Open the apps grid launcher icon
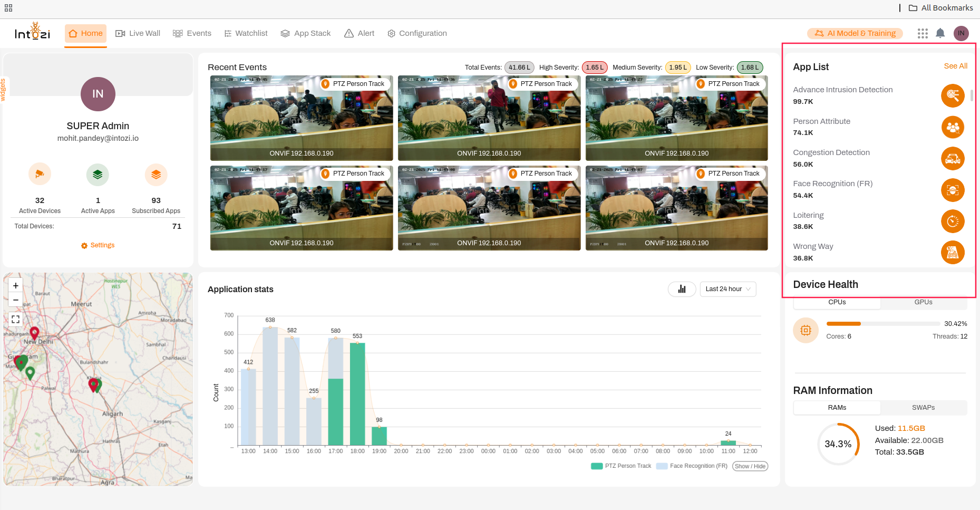 tap(923, 33)
